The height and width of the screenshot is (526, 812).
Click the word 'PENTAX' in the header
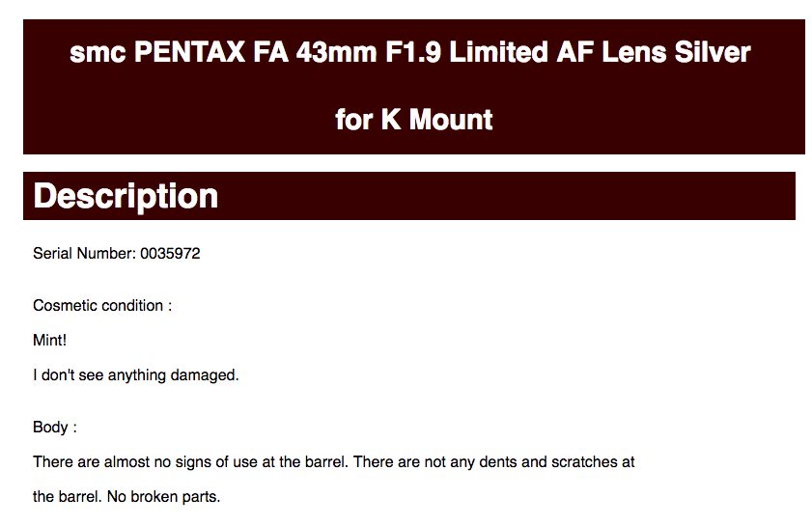189,52
